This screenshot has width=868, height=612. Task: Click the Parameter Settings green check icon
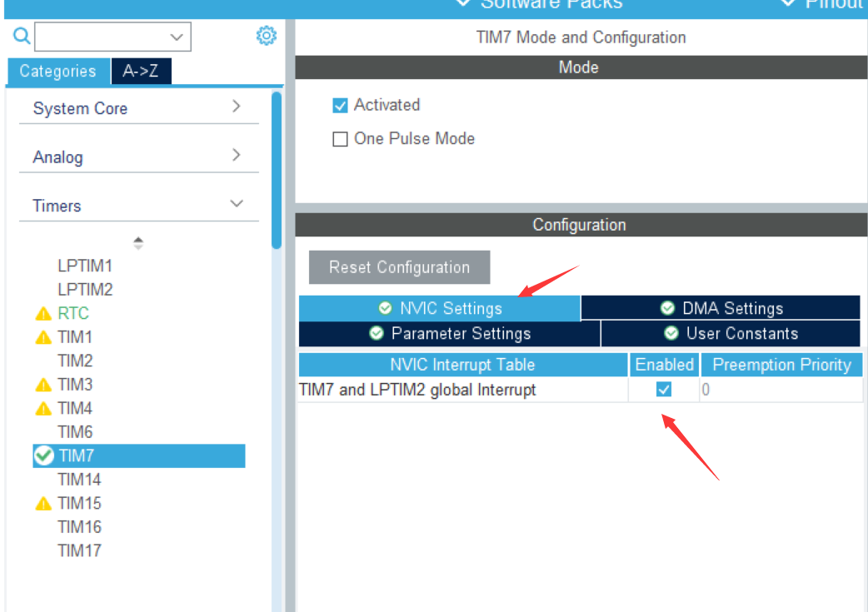click(x=377, y=333)
